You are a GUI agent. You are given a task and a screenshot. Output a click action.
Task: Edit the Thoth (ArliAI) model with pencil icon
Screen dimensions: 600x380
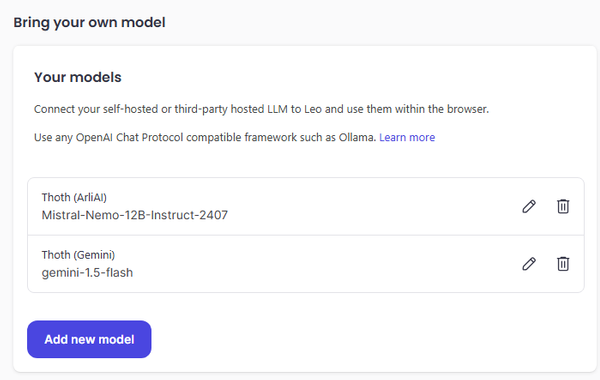(x=529, y=206)
